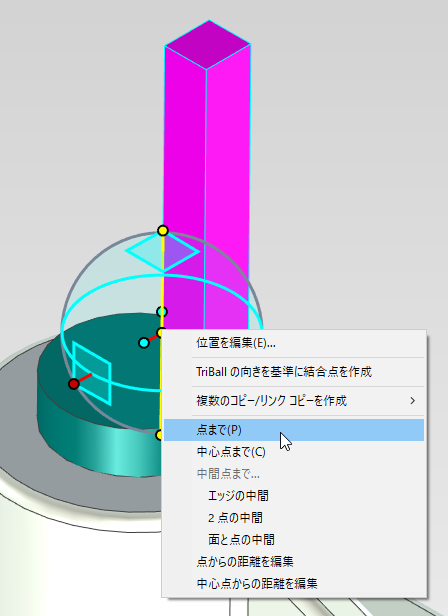This screenshot has height=616, width=448.
Task: Open 複数のコピー/リンク コピーを作成 submenu
Action: (x=294, y=401)
